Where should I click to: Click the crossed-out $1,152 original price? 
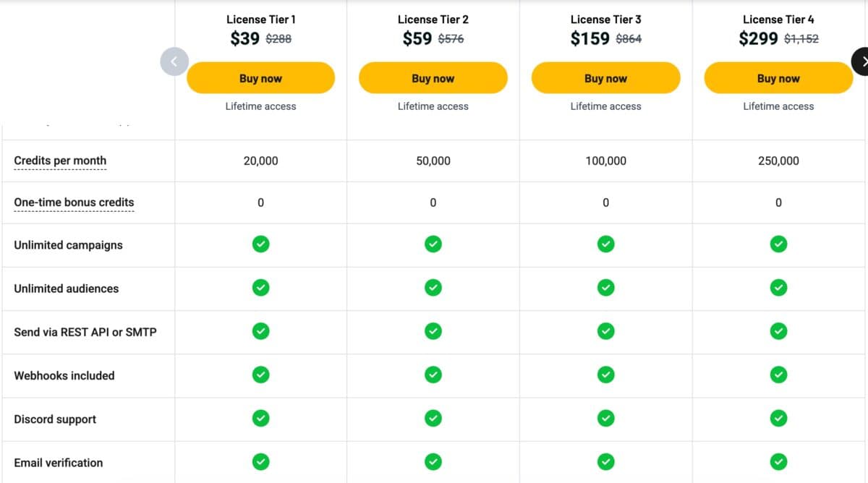(x=801, y=40)
